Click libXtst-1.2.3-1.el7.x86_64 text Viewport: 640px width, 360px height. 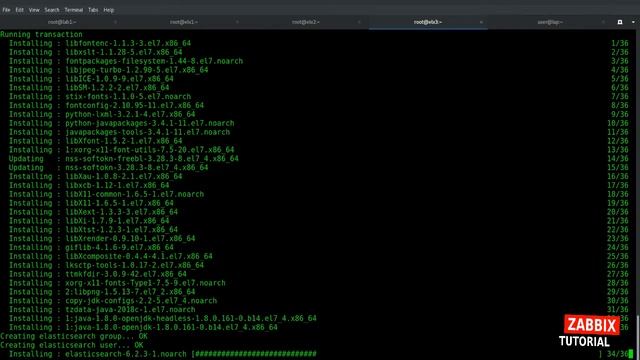click(121, 230)
